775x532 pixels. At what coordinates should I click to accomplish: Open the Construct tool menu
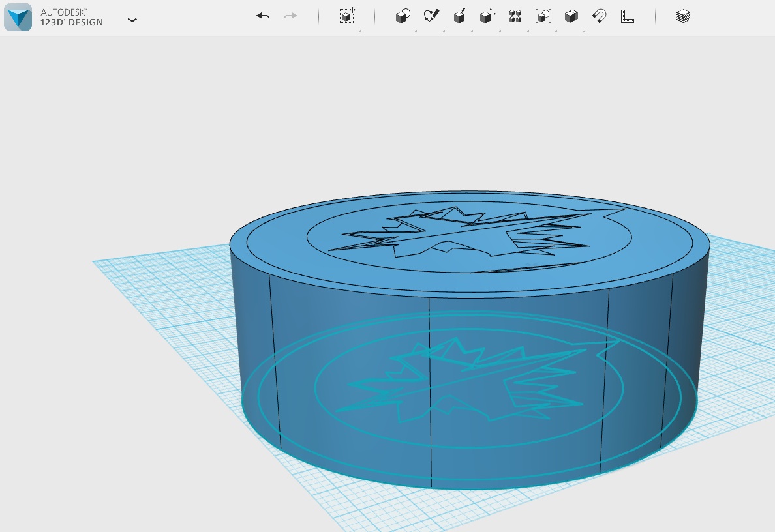coord(459,16)
